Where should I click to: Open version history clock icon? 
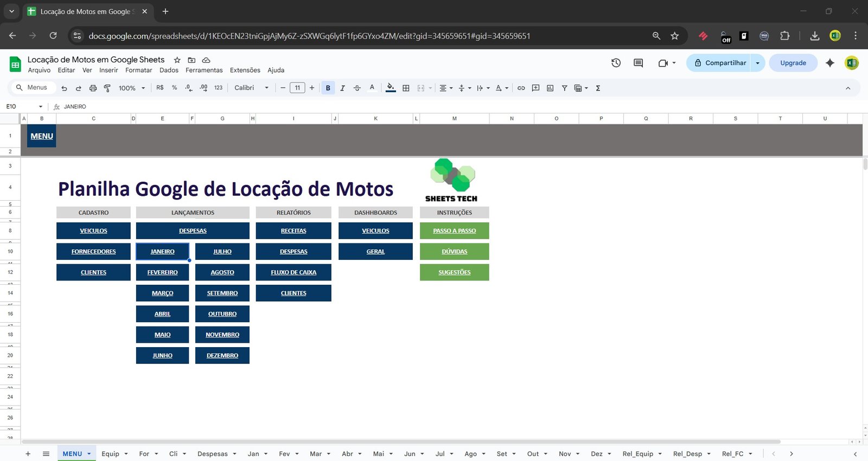tap(616, 63)
